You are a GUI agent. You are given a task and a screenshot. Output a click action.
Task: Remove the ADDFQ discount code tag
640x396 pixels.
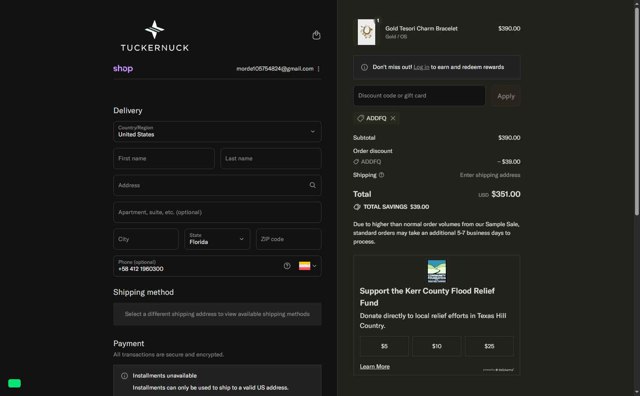(393, 118)
